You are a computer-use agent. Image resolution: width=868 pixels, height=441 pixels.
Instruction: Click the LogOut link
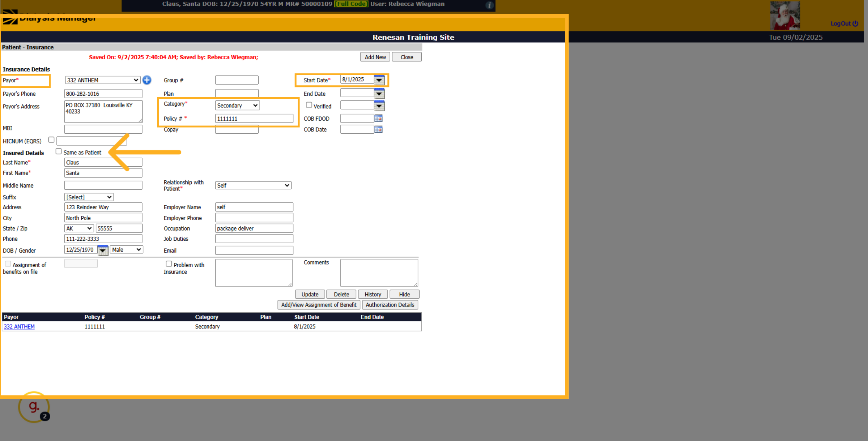pyautogui.click(x=844, y=23)
